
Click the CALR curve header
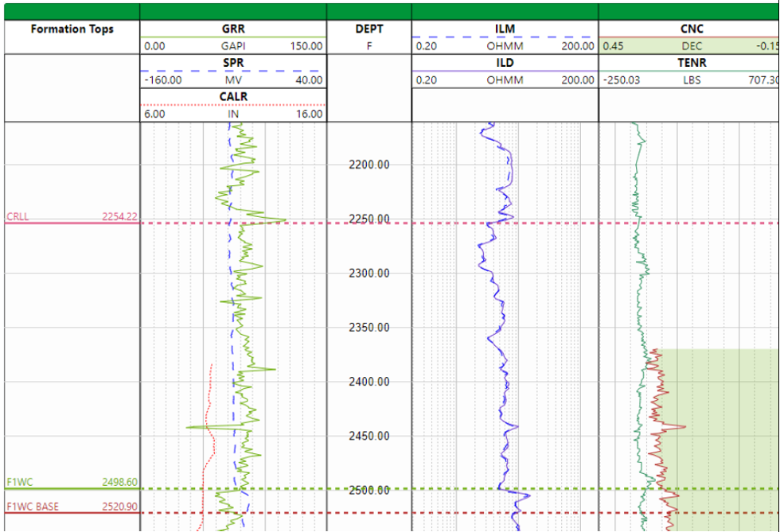[233, 97]
